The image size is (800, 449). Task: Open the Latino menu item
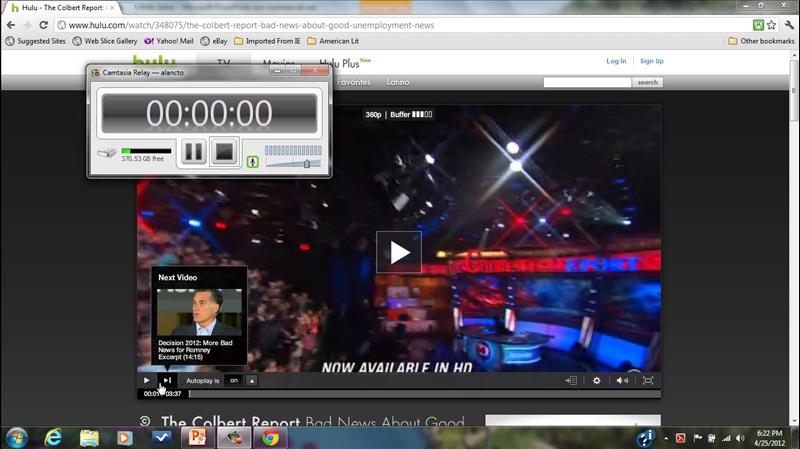click(x=397, y=82)
